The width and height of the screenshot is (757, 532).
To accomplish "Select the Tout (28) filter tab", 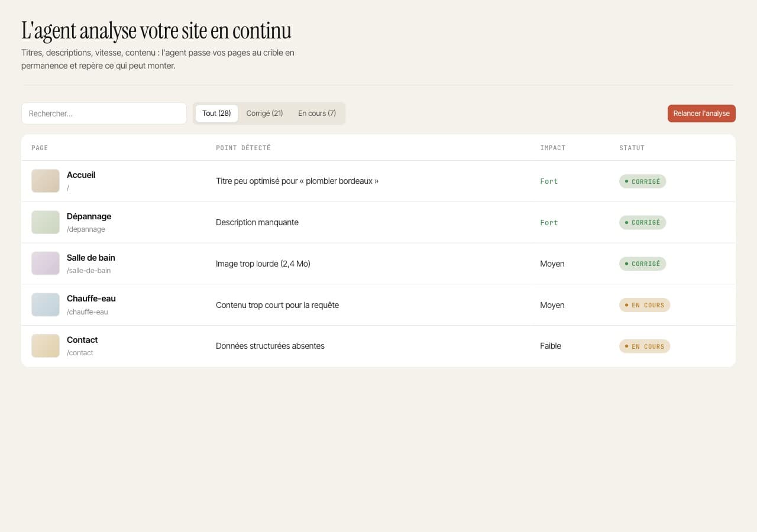I will click(216, 113).
